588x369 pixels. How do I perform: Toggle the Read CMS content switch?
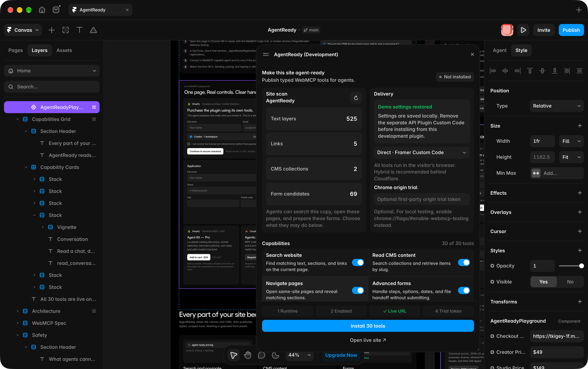pyautogui.click(x=464, y=262)
